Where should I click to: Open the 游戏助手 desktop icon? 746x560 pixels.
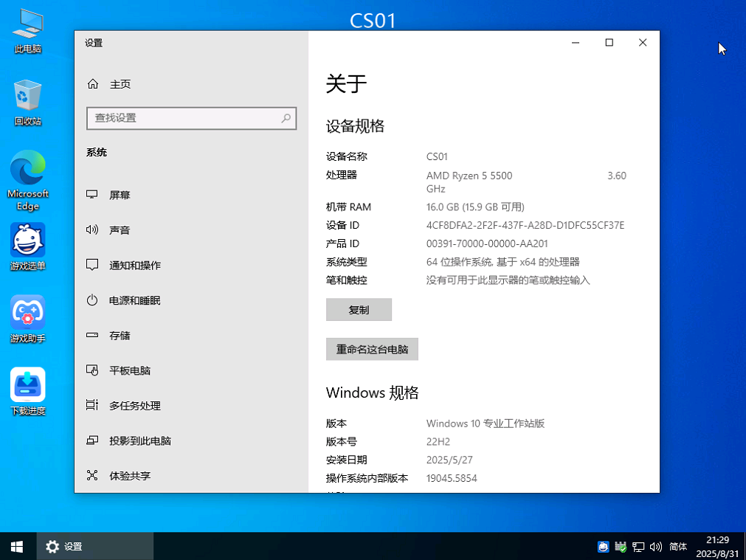27,319
